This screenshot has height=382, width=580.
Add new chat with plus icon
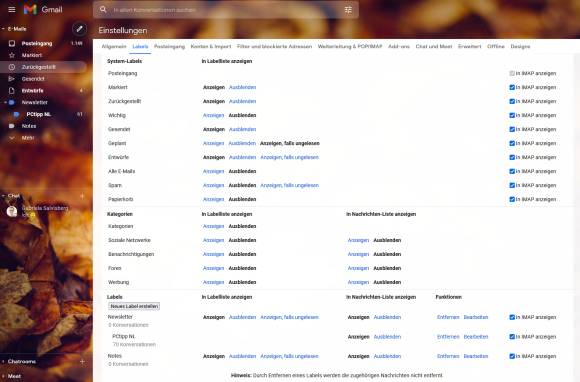[82, 196]
